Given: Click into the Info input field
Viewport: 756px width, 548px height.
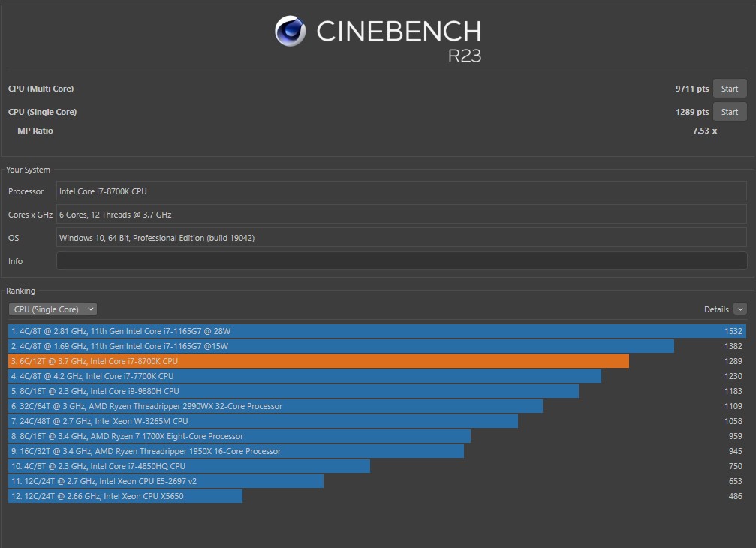Looking at the screenshot, I should point(402,261).
